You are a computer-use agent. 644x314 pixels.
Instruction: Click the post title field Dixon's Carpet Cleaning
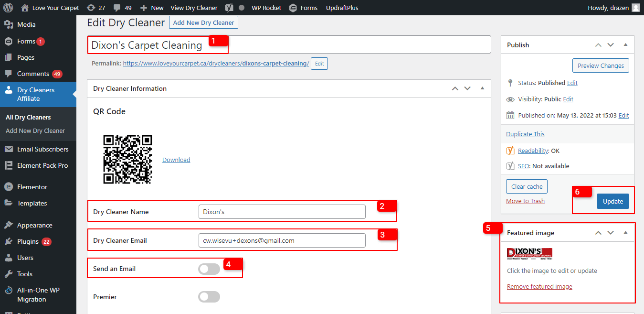click(x=289, y=45)
